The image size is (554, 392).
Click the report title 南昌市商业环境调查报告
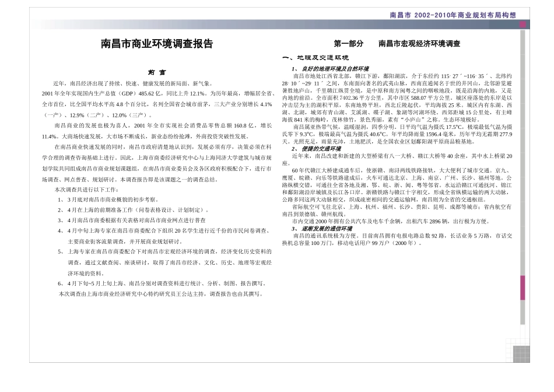tap(157, 44)
